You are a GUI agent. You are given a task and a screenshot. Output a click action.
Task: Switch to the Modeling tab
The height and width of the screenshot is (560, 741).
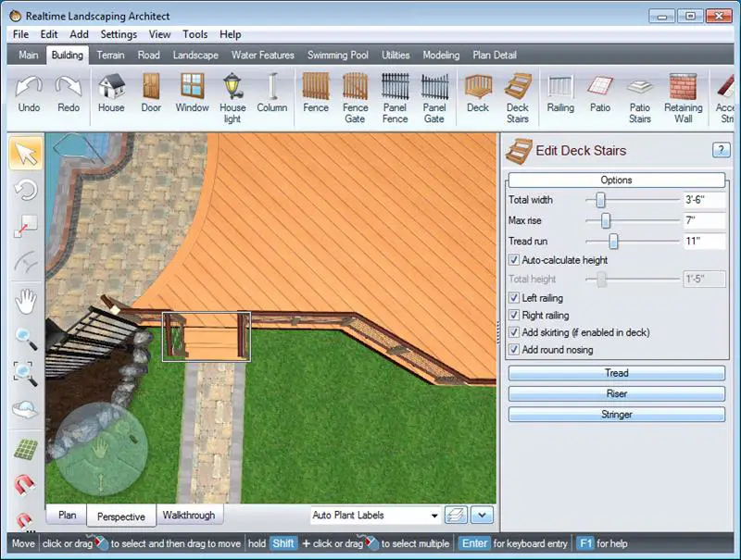click(441, 56)
